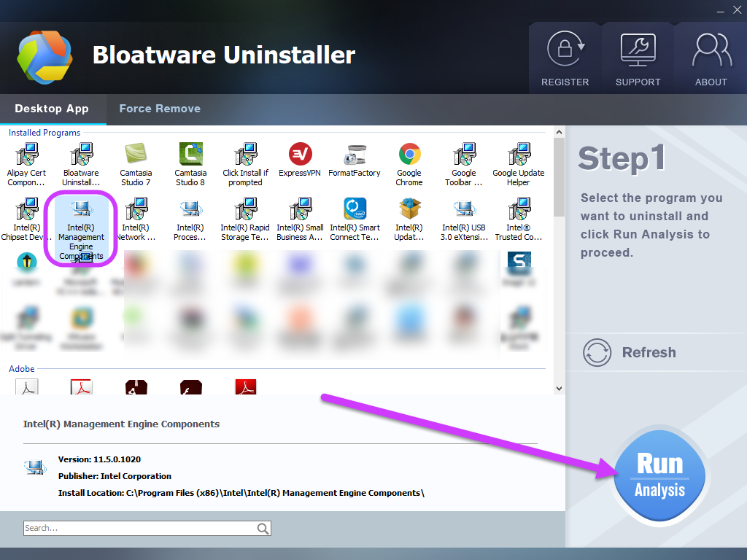This screenshot has height=560, width=747.
Task: Open the Register panel
Action: click(565, 58)
